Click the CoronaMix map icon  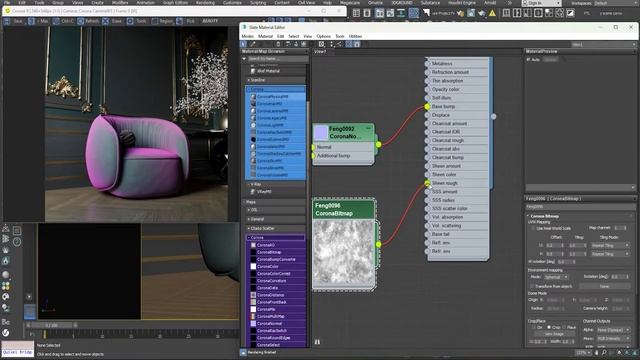(x=253, y=309)
